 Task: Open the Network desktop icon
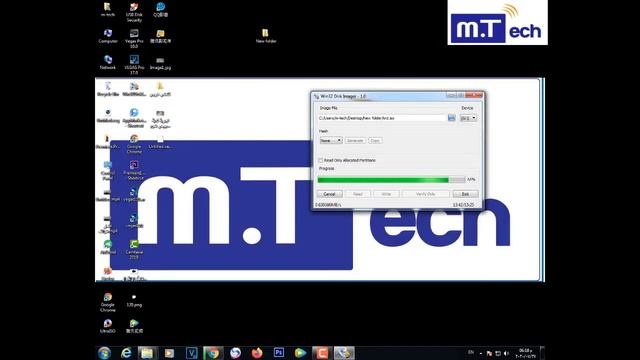point(108,62)
